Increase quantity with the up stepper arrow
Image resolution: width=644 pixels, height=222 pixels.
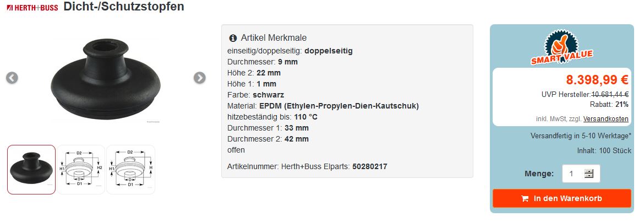pyautogui.click(x=589, y=171)
